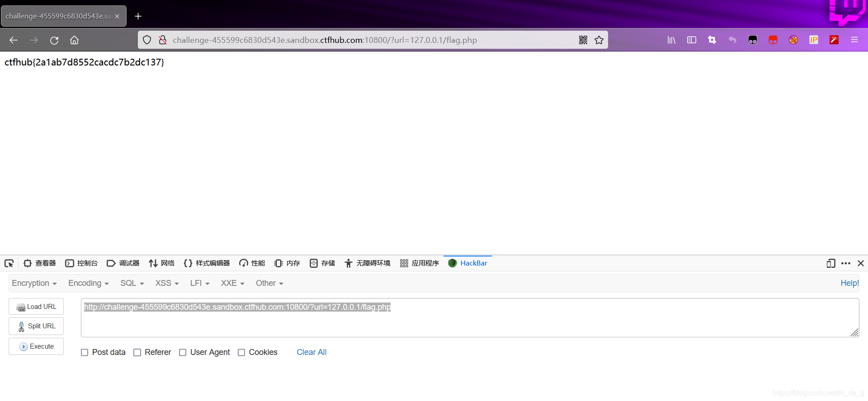
Task: Expand the XXE dropdown
Action: [232, 283]
